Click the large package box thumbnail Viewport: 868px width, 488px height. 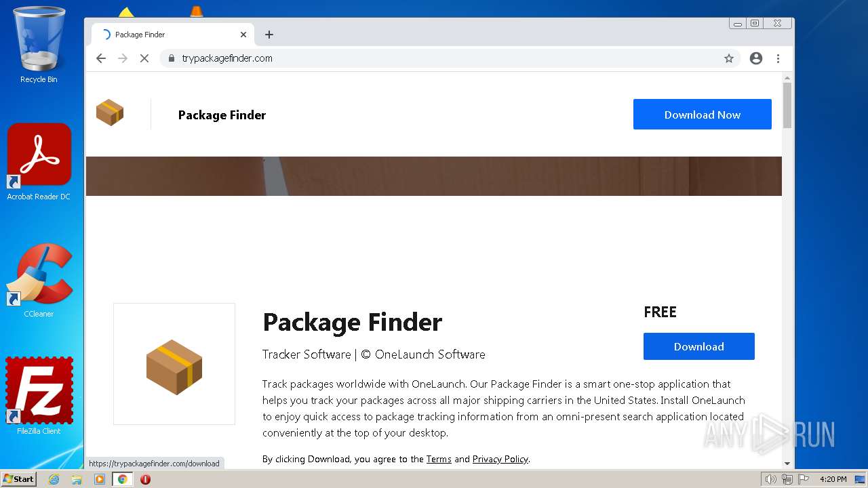pyautogui.click(x=174, y=364)
